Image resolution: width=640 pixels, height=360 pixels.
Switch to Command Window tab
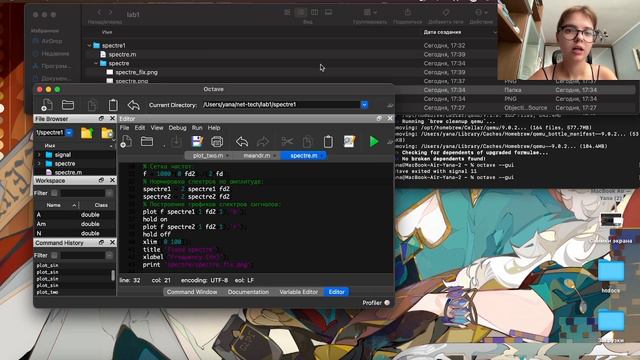192,292
